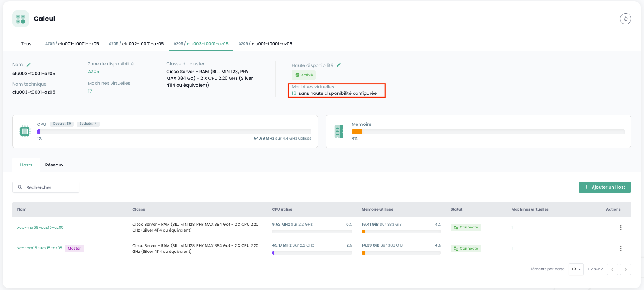Open host link xcp-ma58-ucs15-az05
Screen dimensions: 644x290
pos(40,227)
